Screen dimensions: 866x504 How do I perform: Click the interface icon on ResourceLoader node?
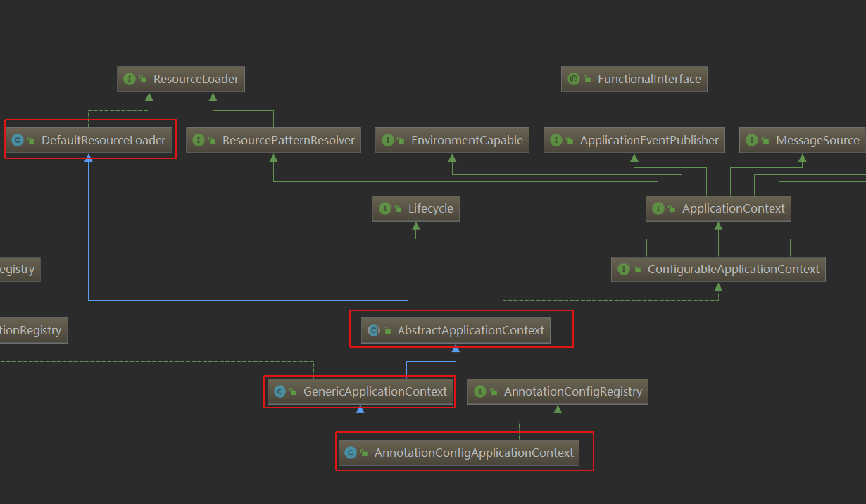point(130,79)
